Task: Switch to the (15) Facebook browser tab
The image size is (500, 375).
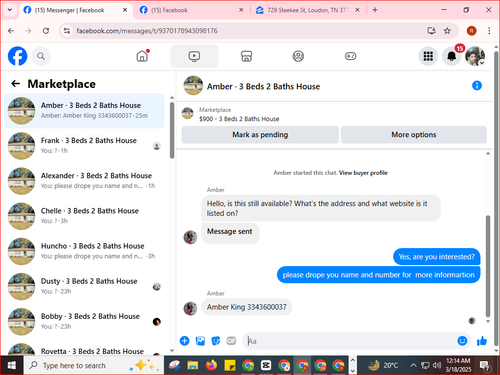Action: tap(192, 10)
